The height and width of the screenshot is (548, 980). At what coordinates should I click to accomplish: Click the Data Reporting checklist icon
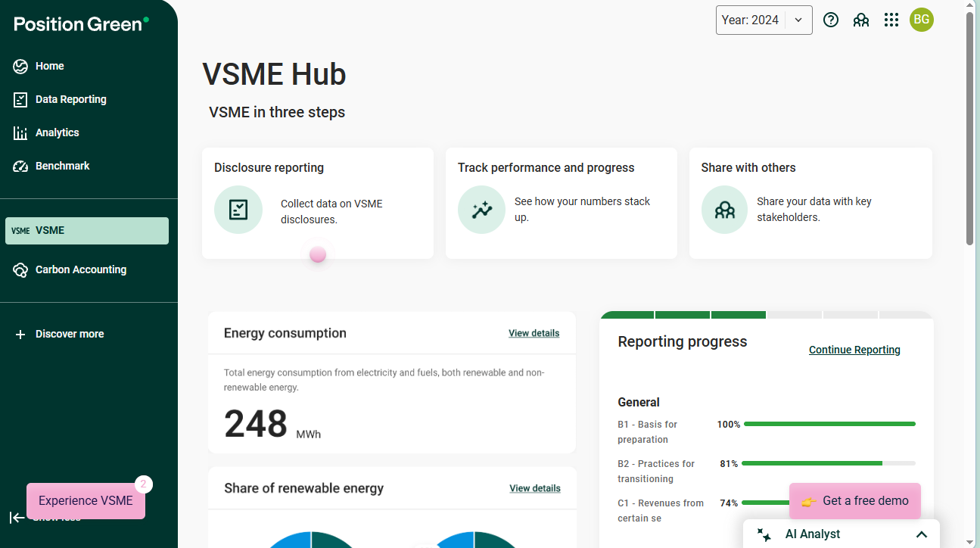pyautogui.click(x=20, y=100)
